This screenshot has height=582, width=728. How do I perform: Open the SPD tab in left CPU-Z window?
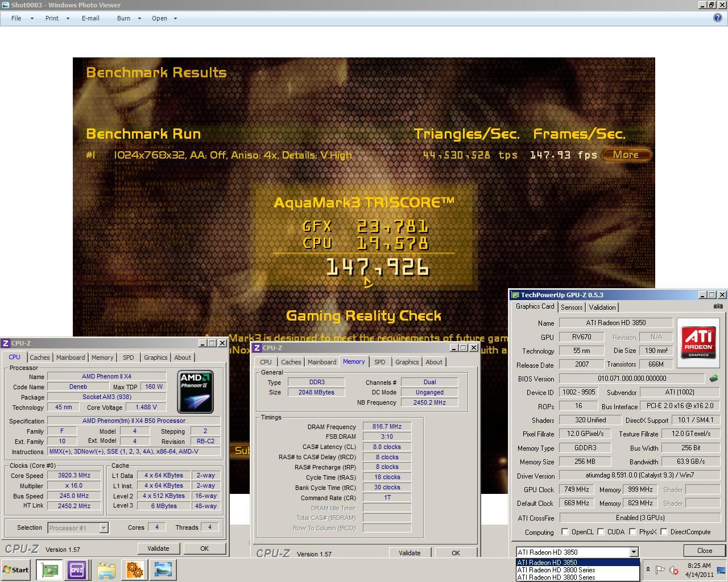point(129,357)
